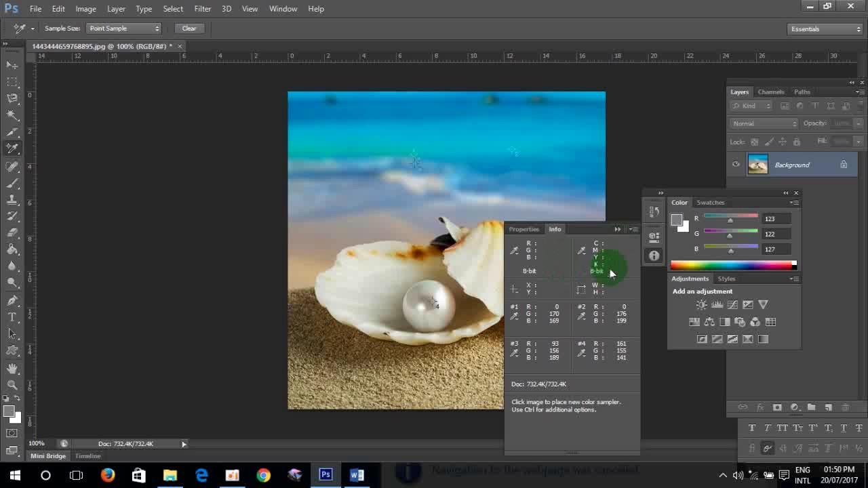
Task: Toggle Background layer visibility eye
Action: tap(736, 165)
